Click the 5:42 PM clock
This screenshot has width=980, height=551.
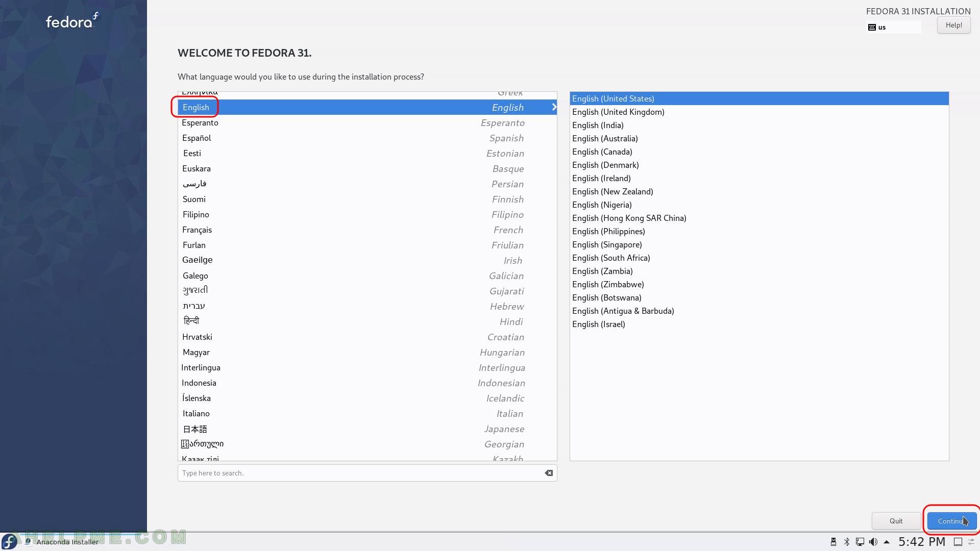[x=922, y=542]
